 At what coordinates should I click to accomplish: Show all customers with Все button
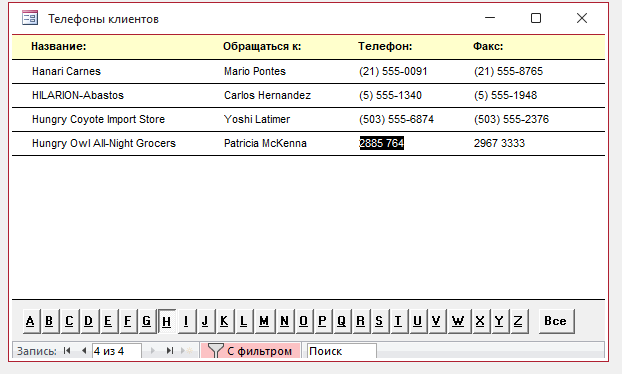(556, 321)
